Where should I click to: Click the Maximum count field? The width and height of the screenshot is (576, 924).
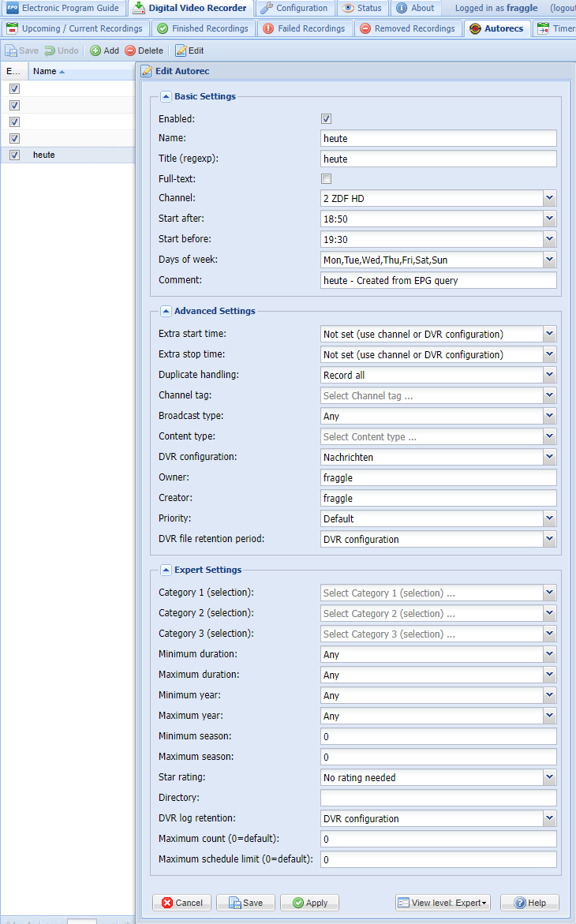coord(438,839)
